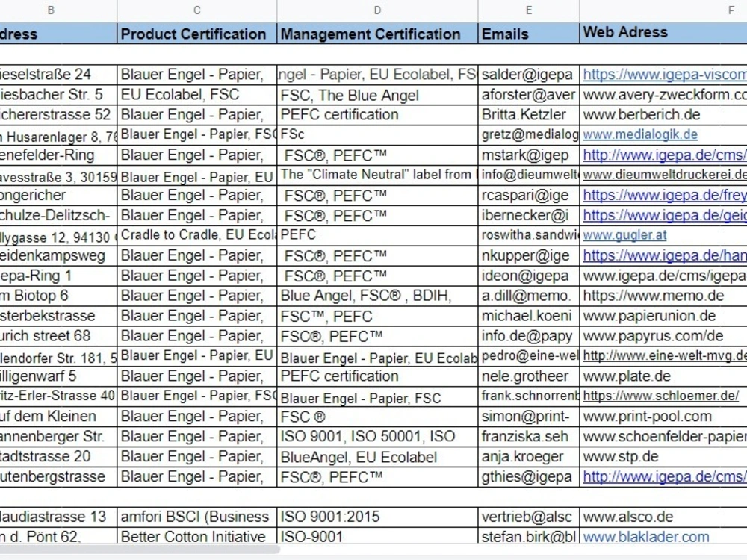Click the Emails header cell
This screenshot has height=560, width=747.
[529, 34]
